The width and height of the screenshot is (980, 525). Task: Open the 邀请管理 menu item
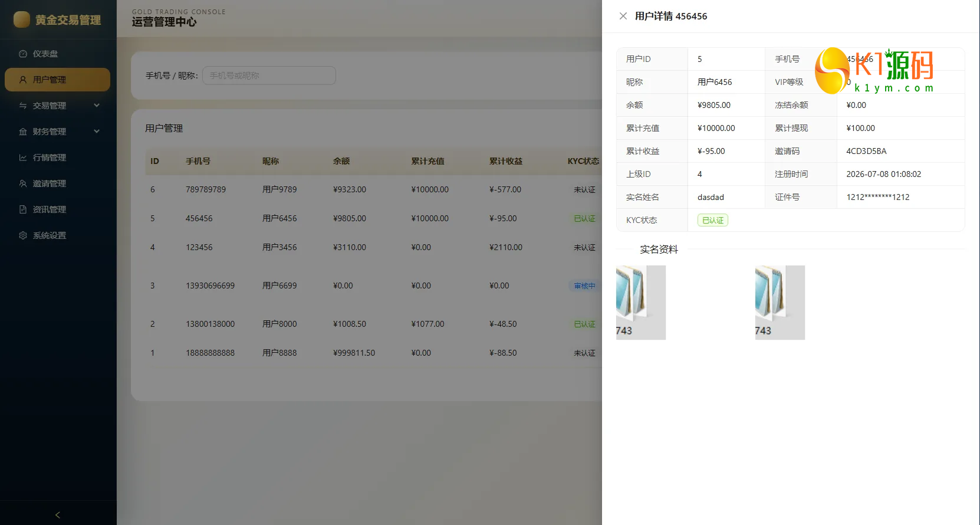(57, 183)
